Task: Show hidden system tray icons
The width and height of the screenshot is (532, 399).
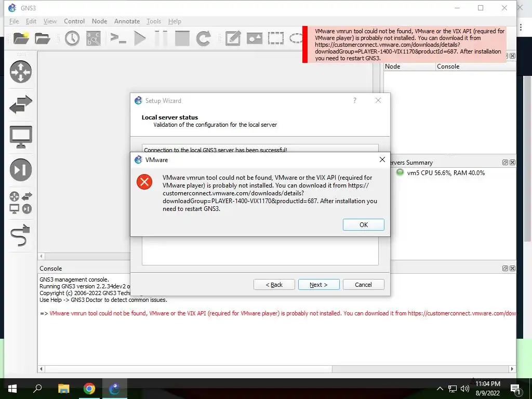Action: coord(440,389)
